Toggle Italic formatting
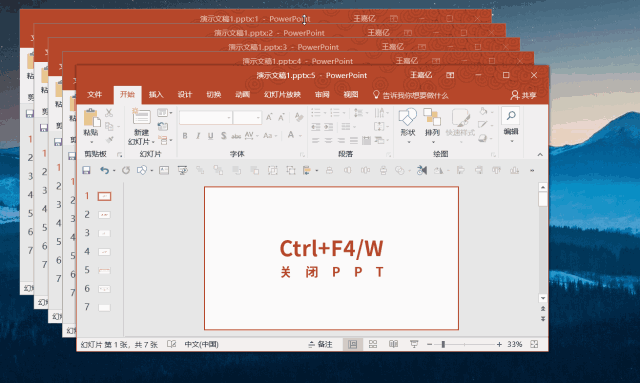The image size is (640, 383). [x=198, y=136]
